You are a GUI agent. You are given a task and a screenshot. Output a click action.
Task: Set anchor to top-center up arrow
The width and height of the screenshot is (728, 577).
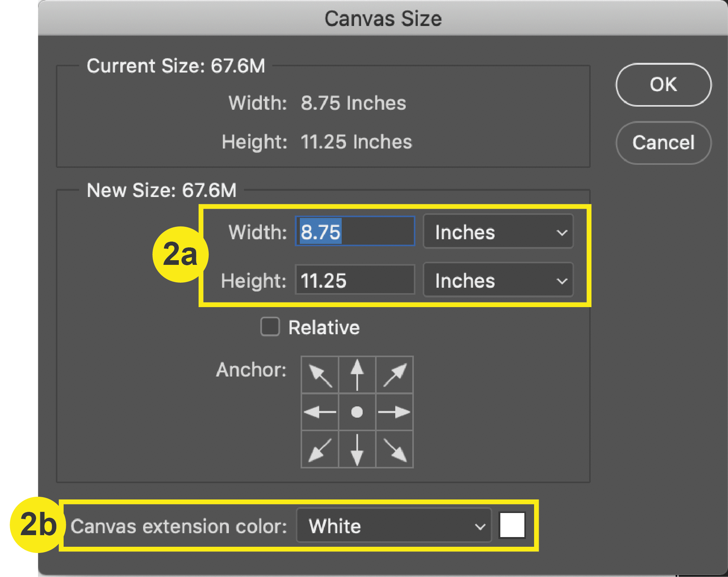point(357,375)
